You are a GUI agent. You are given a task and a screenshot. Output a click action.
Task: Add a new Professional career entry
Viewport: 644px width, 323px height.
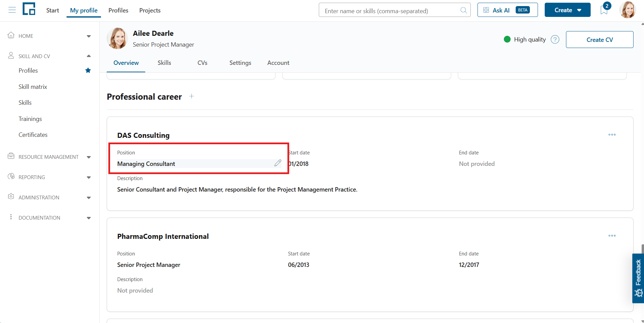(191, 96)
